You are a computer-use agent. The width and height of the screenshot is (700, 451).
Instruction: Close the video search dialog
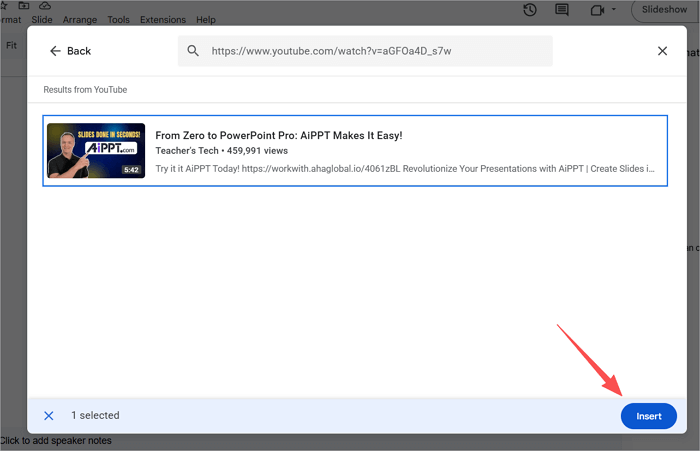coord(662,51)
